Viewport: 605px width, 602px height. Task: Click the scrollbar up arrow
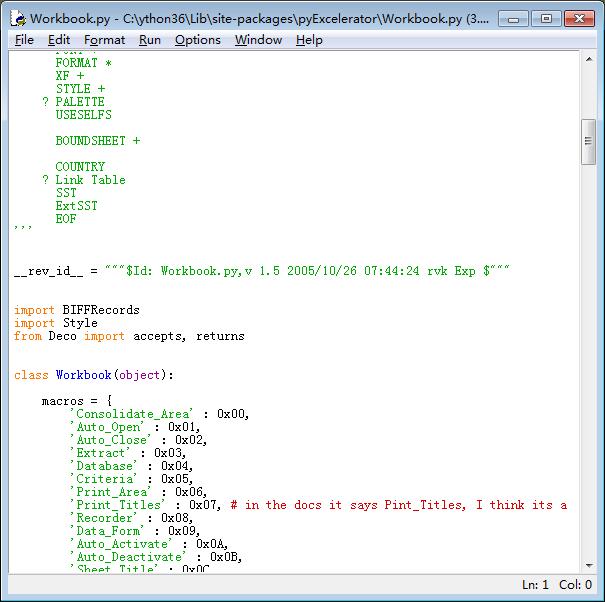pos(589,58)
